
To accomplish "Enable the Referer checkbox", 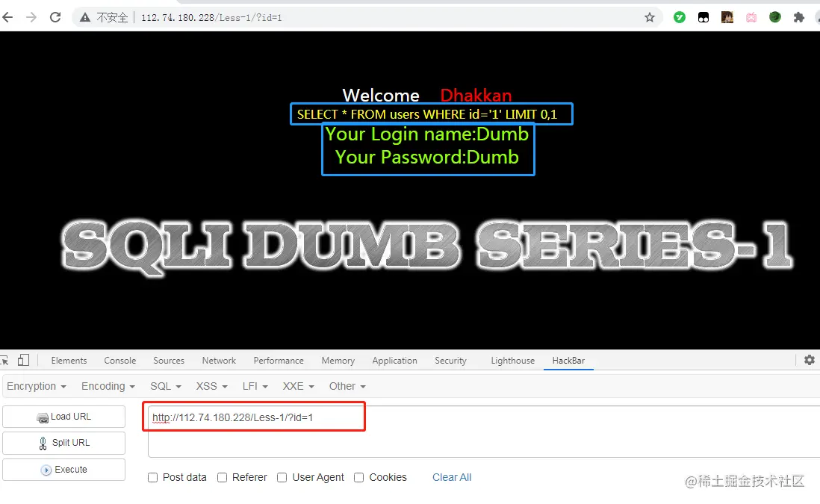I will tap(223, 477).
